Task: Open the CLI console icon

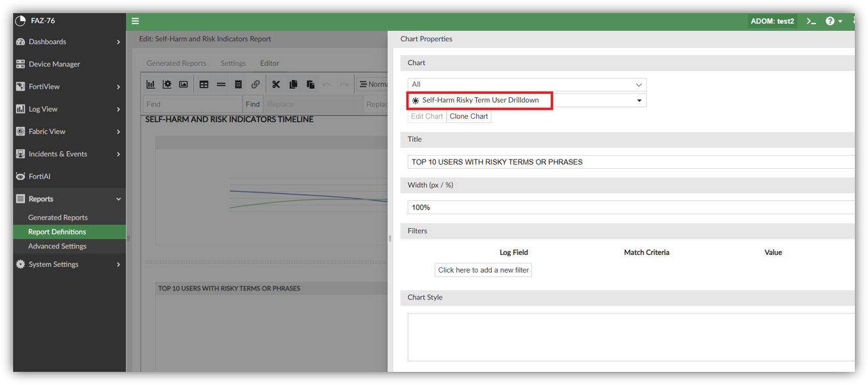Action: (811, 21)
